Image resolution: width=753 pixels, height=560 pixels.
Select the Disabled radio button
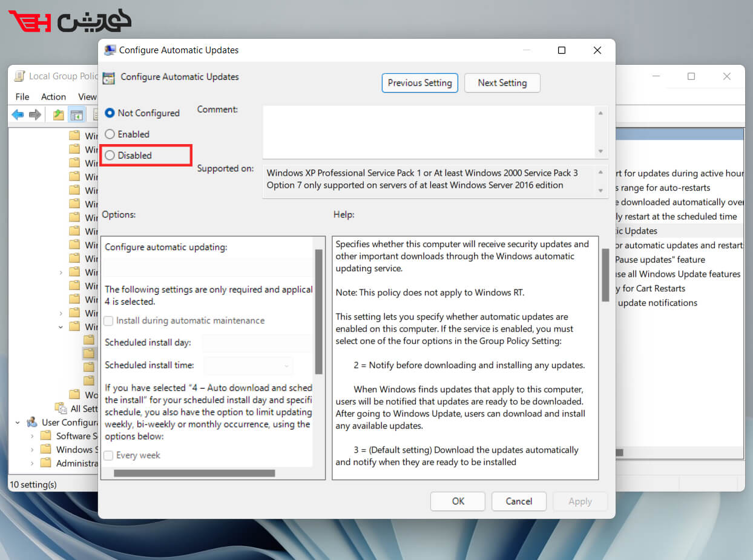pos(110,155)
